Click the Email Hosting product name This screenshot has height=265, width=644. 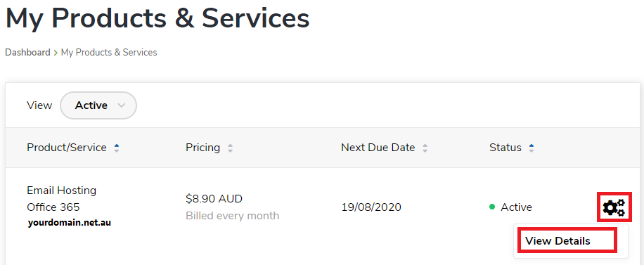[62, 190]
